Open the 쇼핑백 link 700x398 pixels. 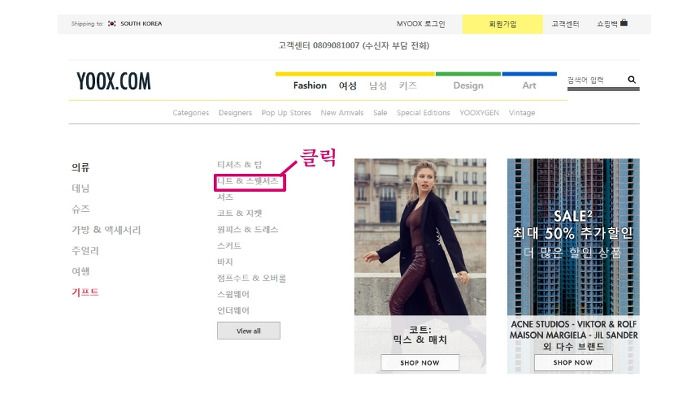pos(607,24)
